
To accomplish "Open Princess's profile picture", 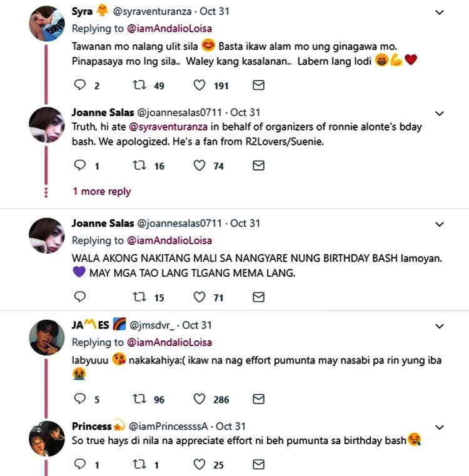I will 47,439.
